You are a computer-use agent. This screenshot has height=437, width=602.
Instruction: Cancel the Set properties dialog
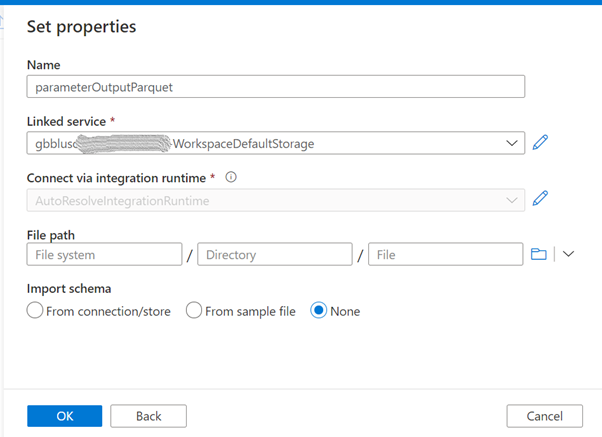[x=545, y=415]
